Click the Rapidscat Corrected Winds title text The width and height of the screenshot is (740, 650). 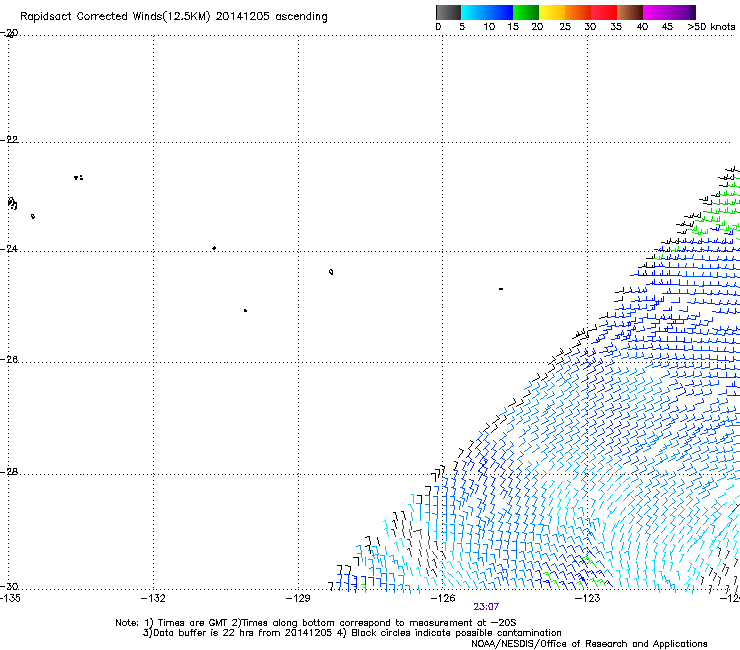[174, 17]
